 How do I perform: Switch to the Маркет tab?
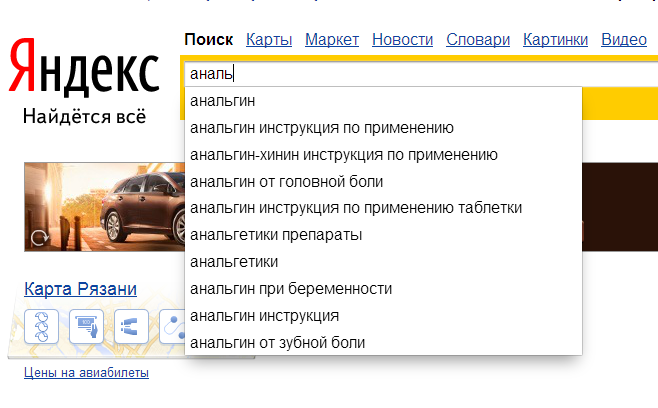click(332, 40)
